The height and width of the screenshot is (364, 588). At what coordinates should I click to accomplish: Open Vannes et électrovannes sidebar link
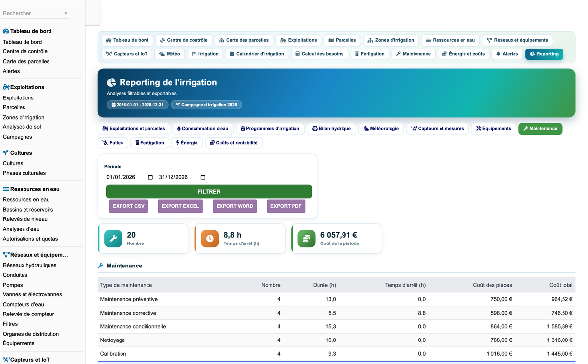coord(32,295)
